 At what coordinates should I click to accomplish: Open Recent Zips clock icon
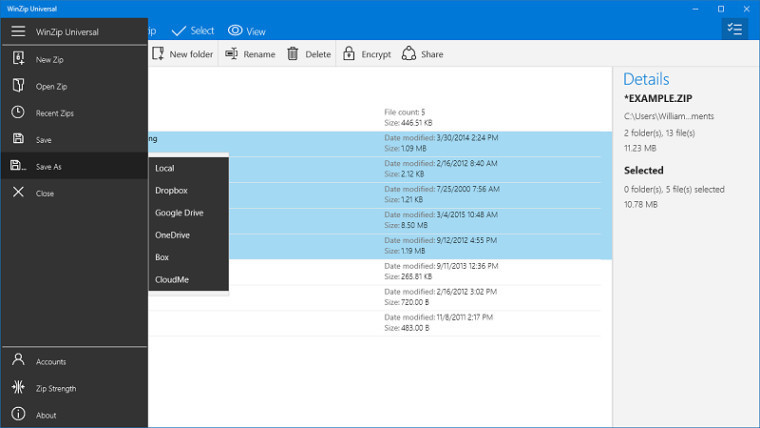click(18, 112)
